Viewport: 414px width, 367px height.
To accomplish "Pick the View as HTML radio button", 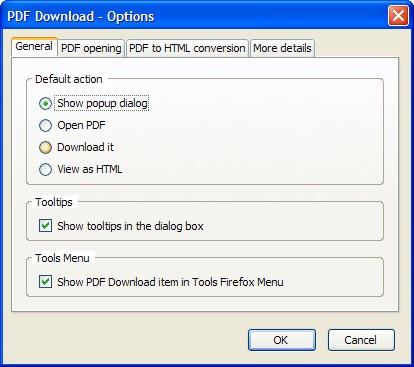I will click(x=45, y=170).
